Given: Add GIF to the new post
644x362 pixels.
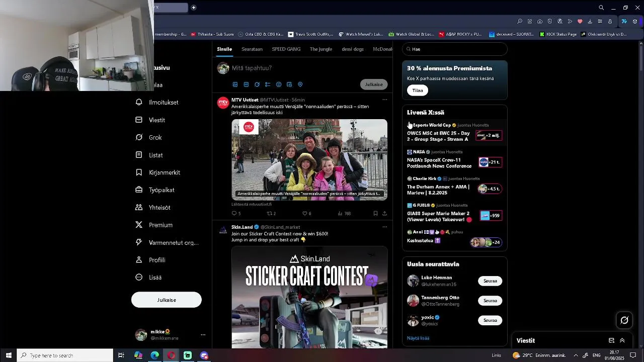Looking at the screenshot, I should pos(246,84).
